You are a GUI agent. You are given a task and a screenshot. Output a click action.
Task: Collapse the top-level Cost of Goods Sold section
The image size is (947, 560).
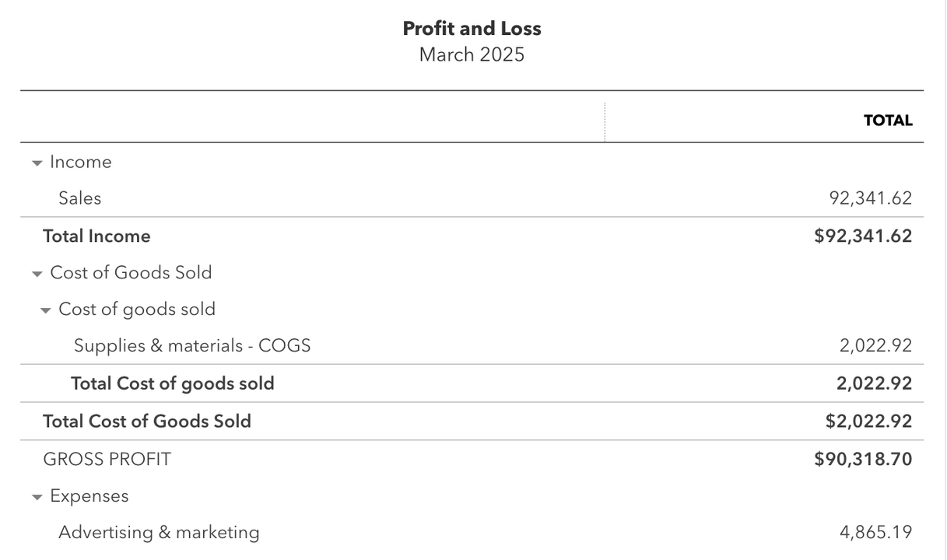37,274
